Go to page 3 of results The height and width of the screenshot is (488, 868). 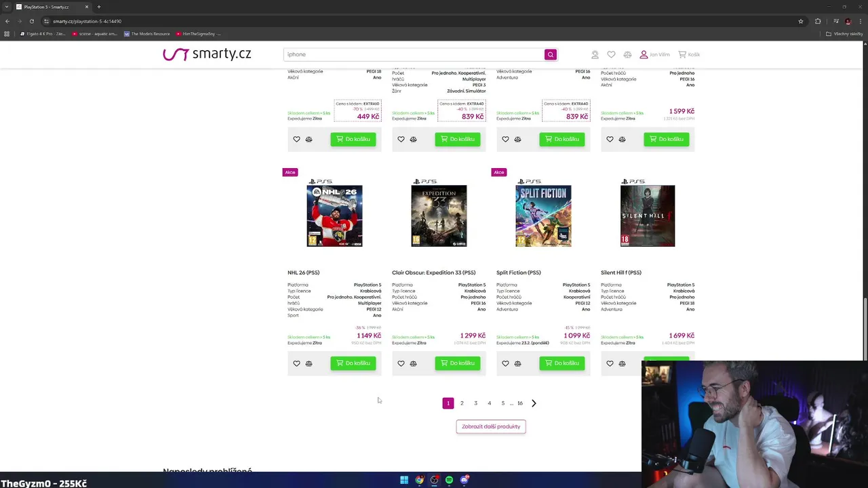click(475, 403)
